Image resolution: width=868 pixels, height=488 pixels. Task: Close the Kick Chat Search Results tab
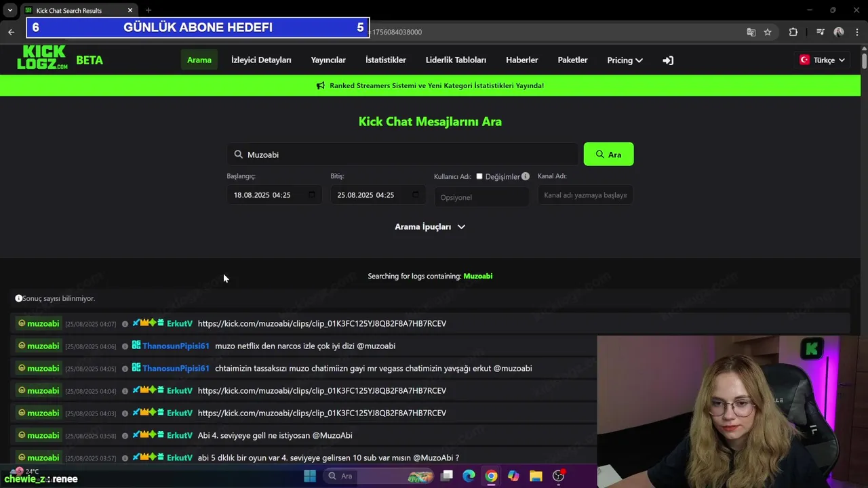pyautogui.click(x=130, y=10)
